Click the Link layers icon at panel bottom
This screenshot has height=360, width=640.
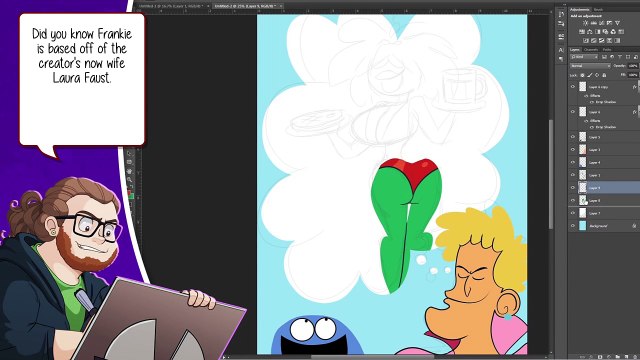point(582,357)
